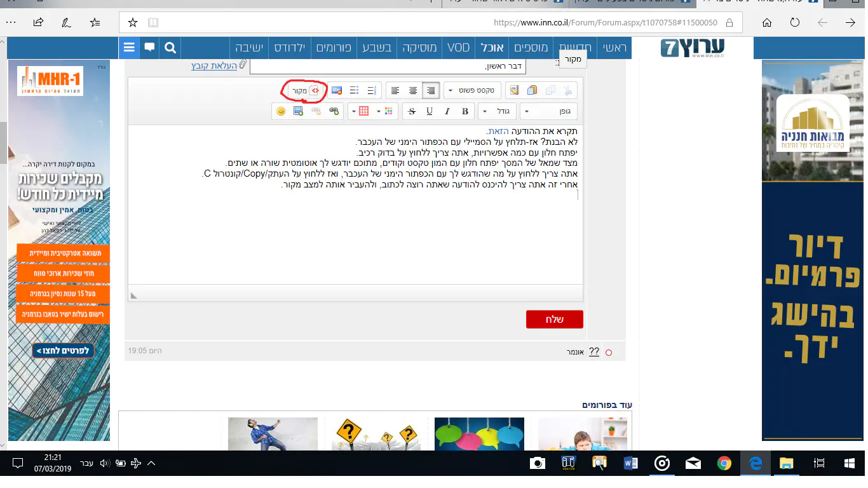Toggle bold formatting in the editor

(465, 111)
